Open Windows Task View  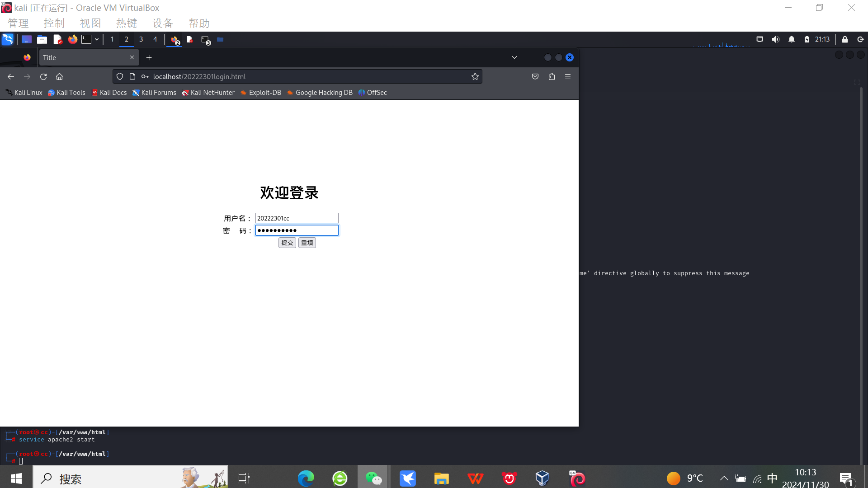[x=244, y=478]
